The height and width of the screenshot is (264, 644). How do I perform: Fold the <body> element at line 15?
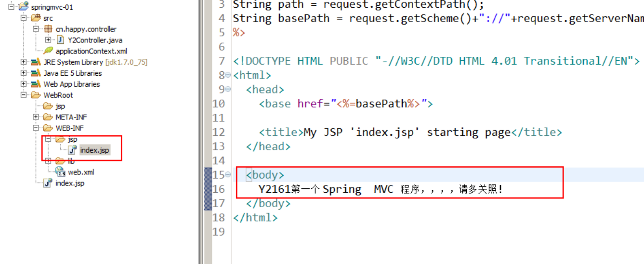(x=228, y=175)
